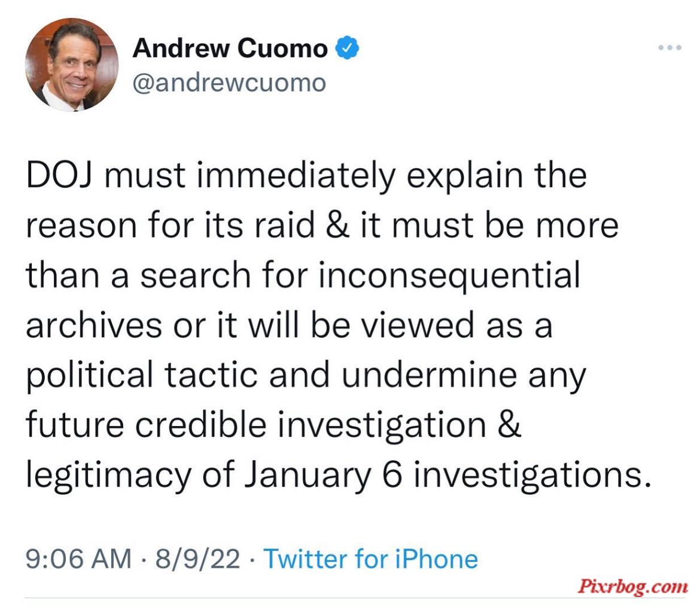Select the word DOJ starting the tweet

point(59,175)
